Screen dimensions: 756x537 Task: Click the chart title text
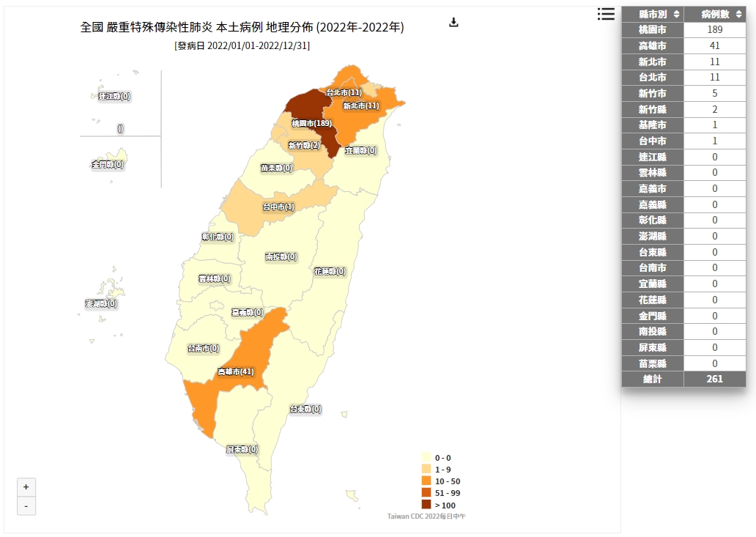242,27
